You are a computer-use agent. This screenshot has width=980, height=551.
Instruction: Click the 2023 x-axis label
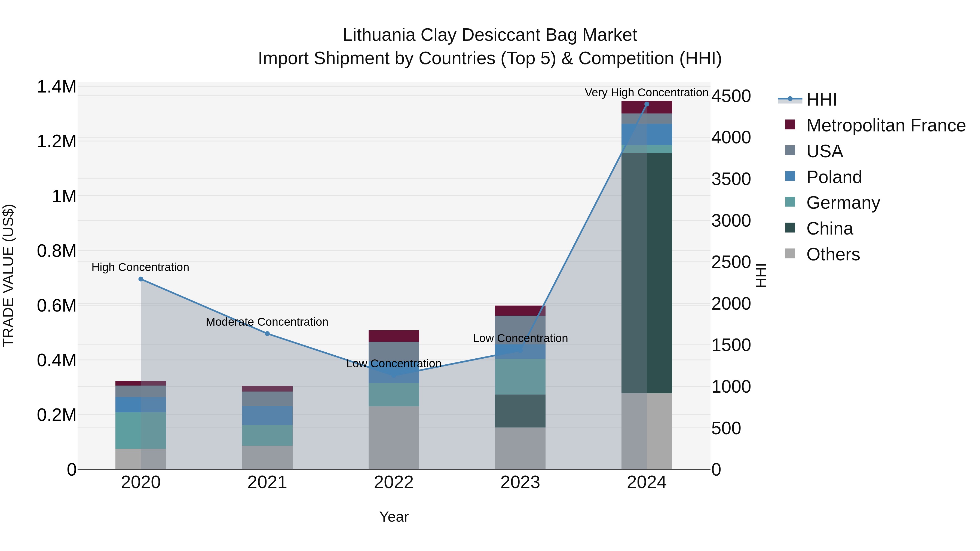point(520,482)
